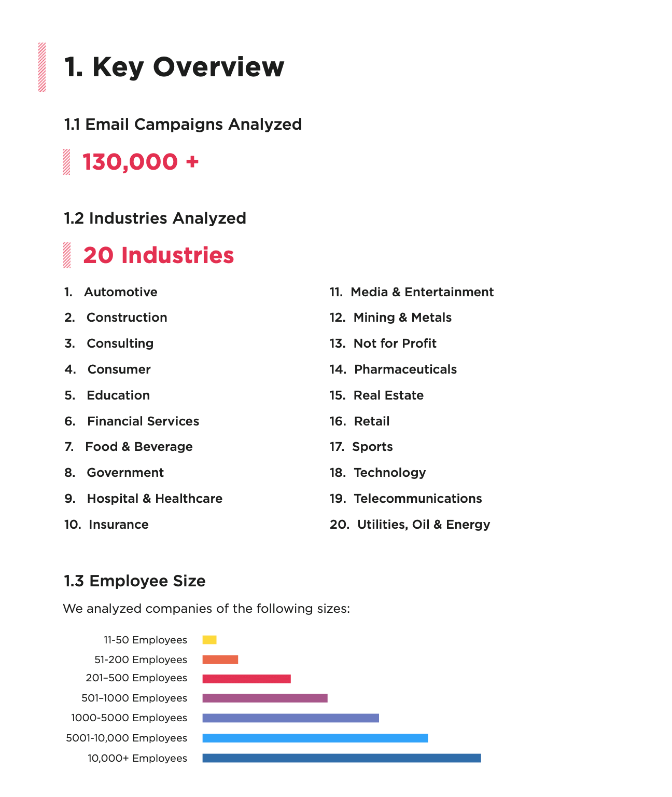Select the 'We analyzed companies of the following sizes' sentence
This screenshot has width=672, height=797.
pos(206,609)
